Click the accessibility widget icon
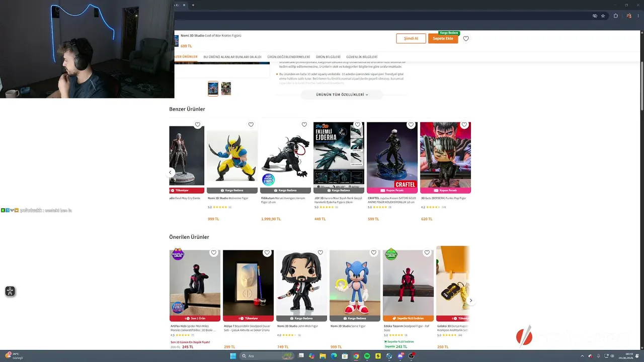The height and width of the screenshot is (362, 644). pos(10,291)
